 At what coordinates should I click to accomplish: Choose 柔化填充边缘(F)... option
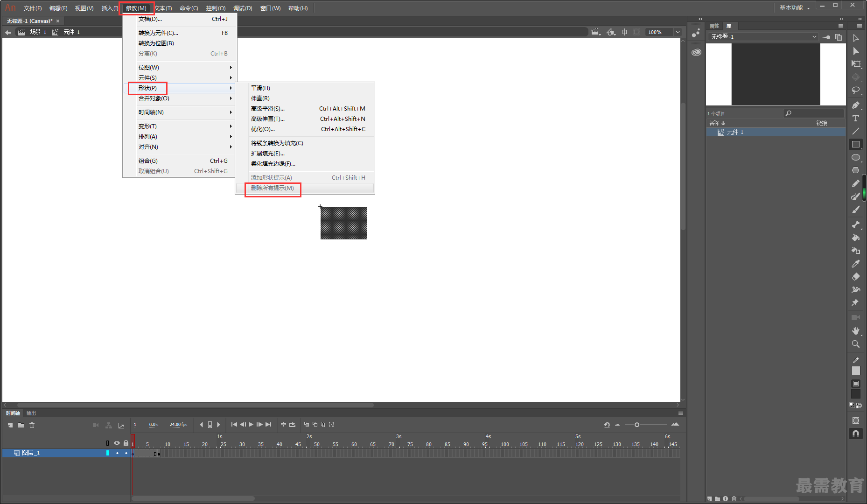coord(305,164)
